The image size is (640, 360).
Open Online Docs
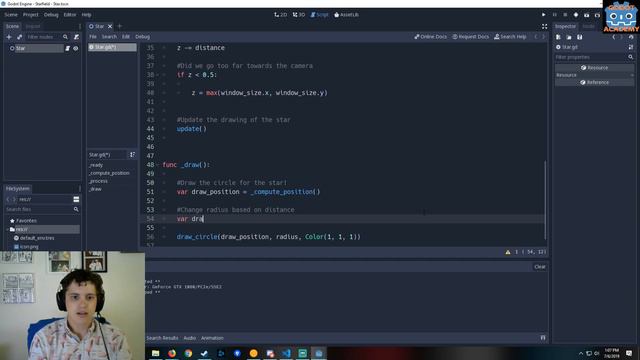click(x=431, y=37)
